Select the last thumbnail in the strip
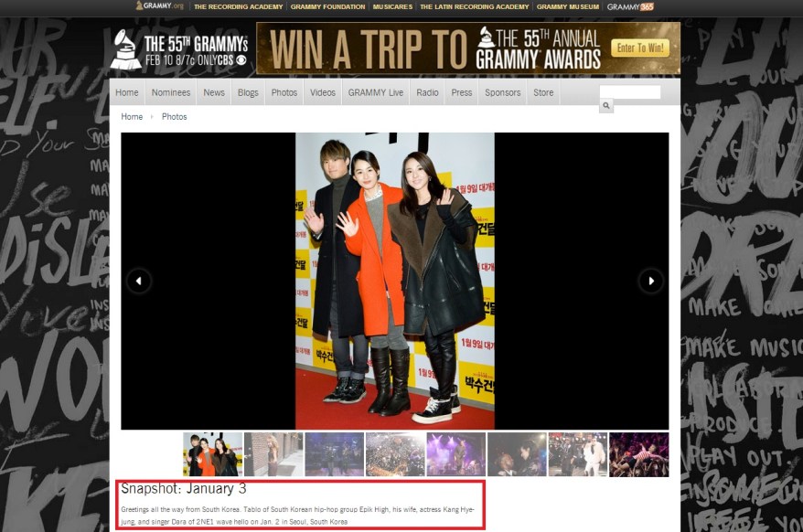803x532 pixels. 638,454
